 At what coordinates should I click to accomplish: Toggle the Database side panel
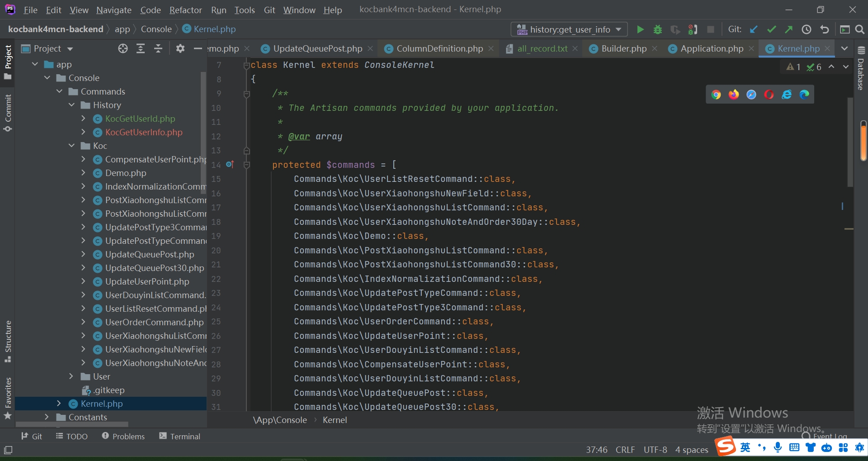[861, 69]
